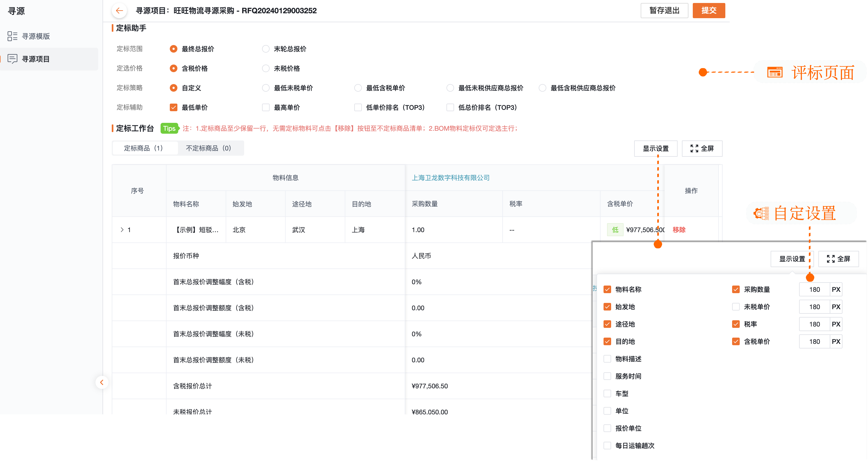Click 显示设置 above the table

pyautogui.click(x=655, y=149)
